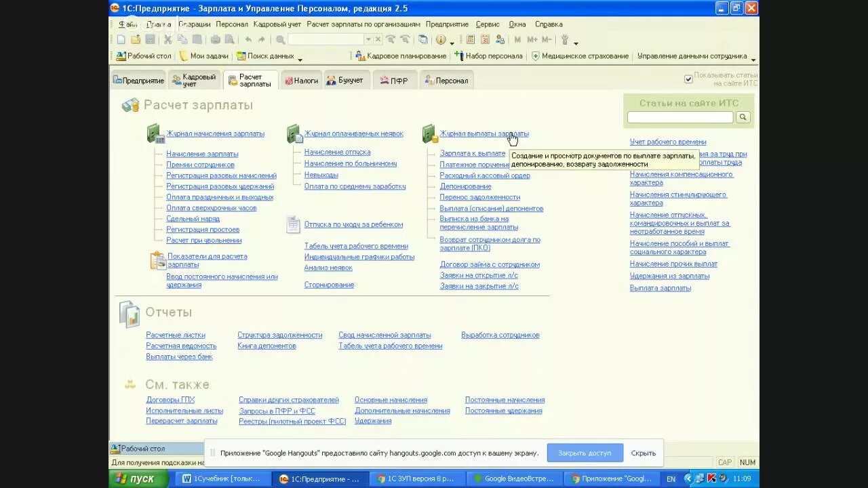Click the New document toolbar icon
This screenshot has height=488, width=868.
tap(121, 39)
